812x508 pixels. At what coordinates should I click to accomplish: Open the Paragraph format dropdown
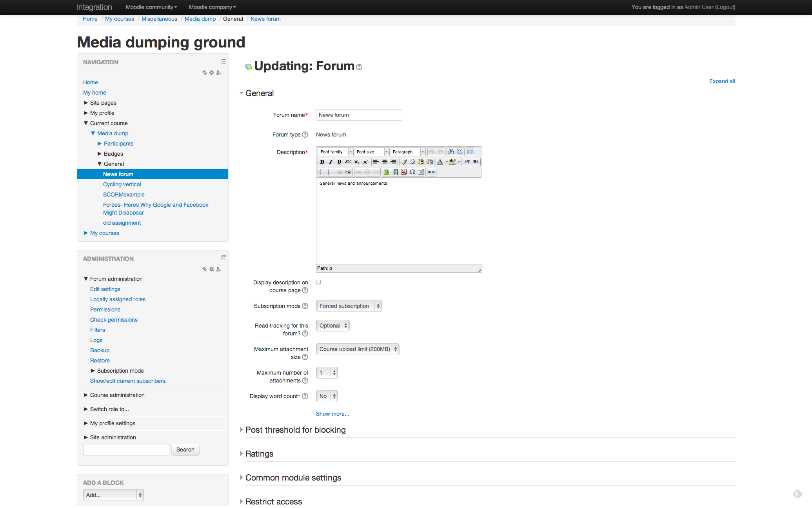point(408,152)
